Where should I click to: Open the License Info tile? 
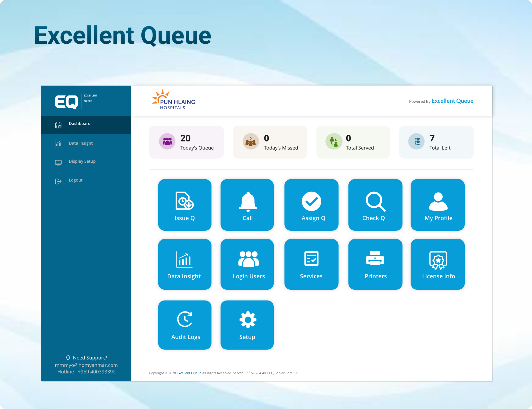(437, 264)
